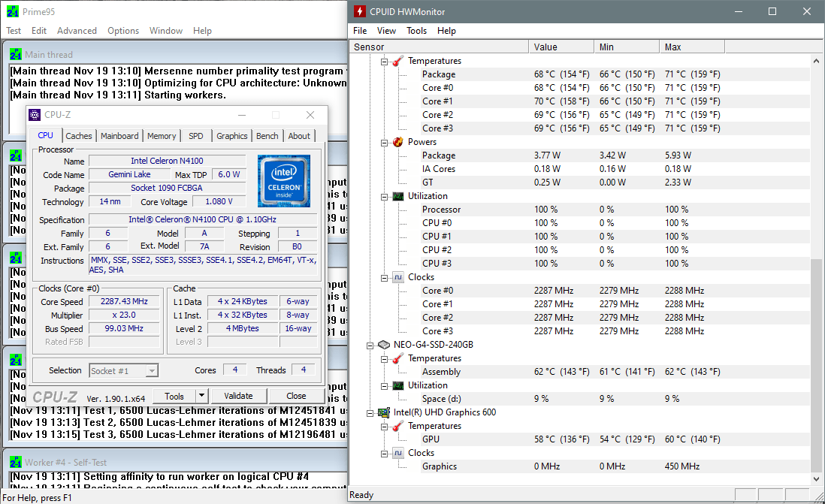Click the Validate button in CPU-Z
This screenshot has height=504, width=825.
pos(238,396)
